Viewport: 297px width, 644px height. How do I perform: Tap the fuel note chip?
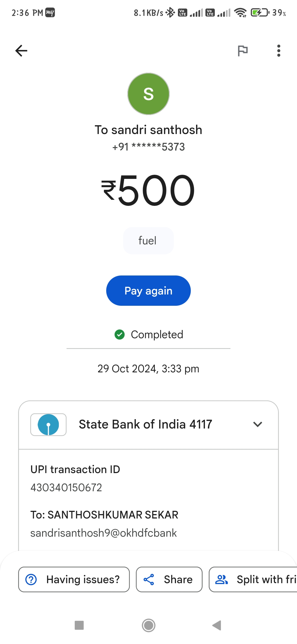pyautogui.click(x=148, y=241)
